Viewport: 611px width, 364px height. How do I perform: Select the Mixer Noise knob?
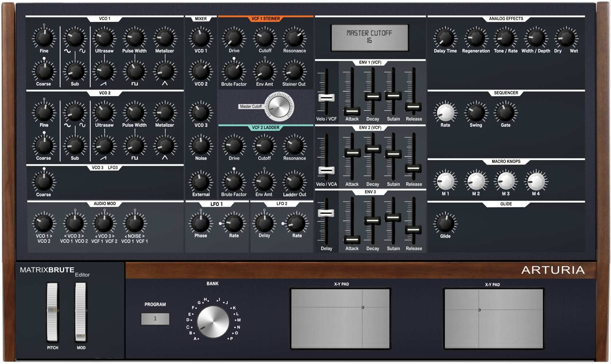point(201,145)
